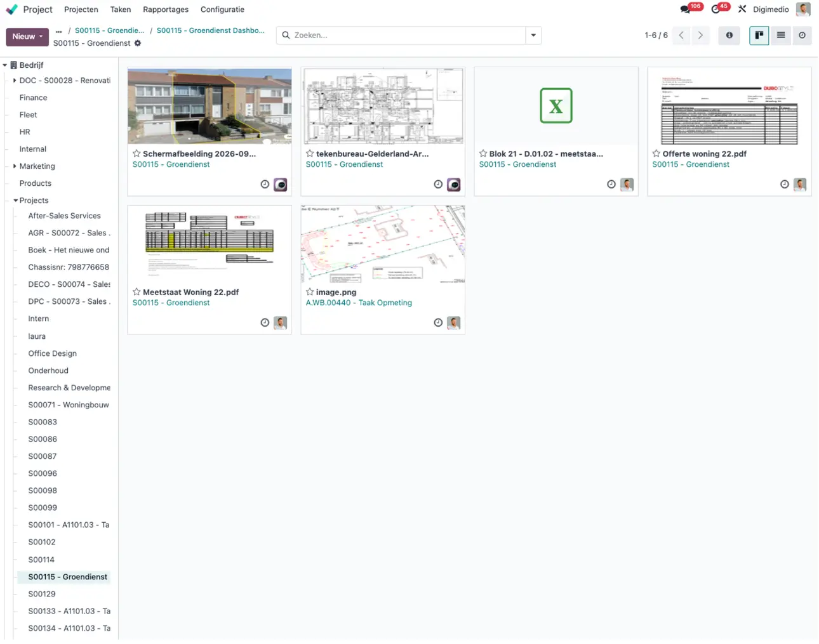Screen dimensions: 819x644
Task: Mark Meetstaat Woning 22.pdf as favorite
Action: (136, 292)
